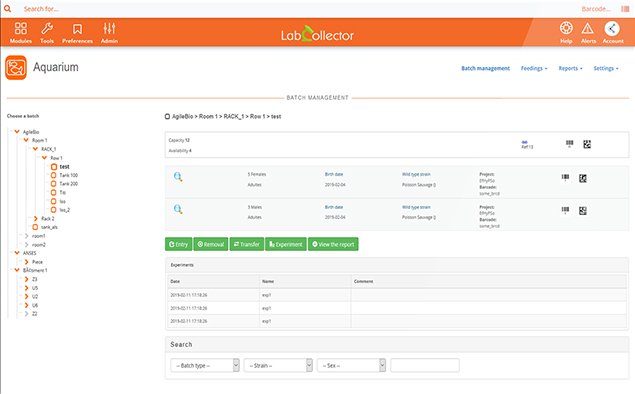Select the U5 tree item
This screenshot has height=394, width=635.
pos(35,288)
